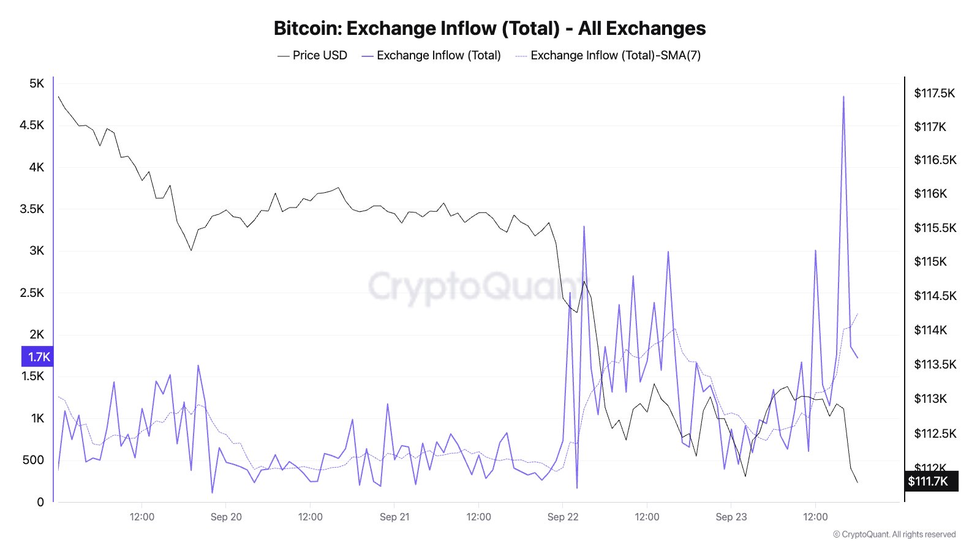This screenshot has height=551, width=980.
Task: Click the black line icon beside Price USD
Action: (x=283, y=56)
